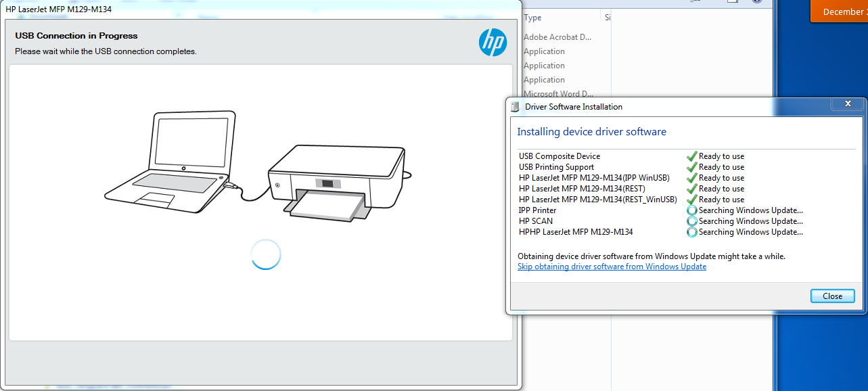Click the orange December calendar gadget
The height and width of the screenshot is (391, 868).
tap(839, 11)
